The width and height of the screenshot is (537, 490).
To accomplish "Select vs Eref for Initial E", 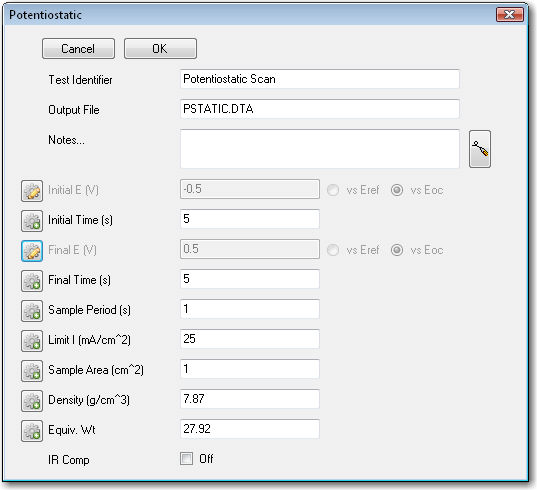I will point(333,190).
